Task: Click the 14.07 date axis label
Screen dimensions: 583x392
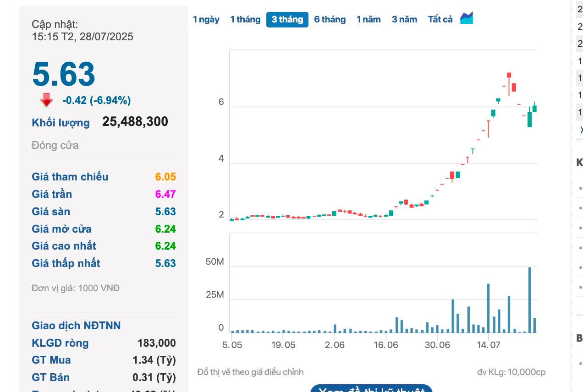Action: [488, 344]
